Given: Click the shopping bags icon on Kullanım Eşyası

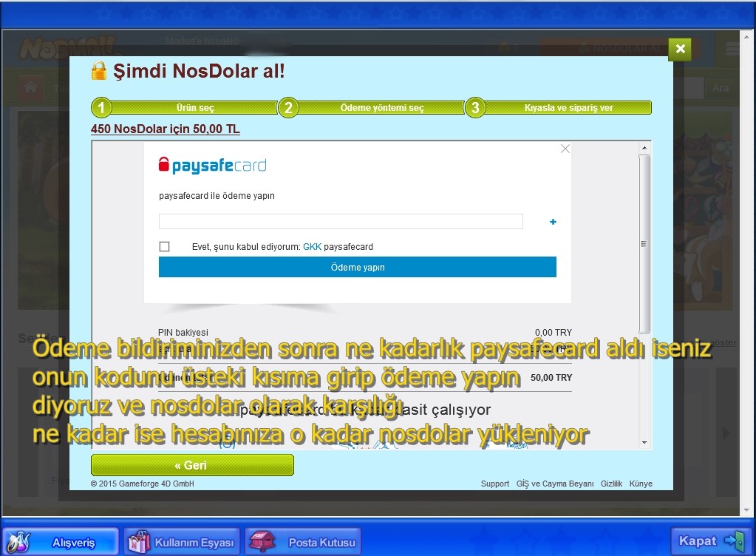Looking at the screenshot, I should 139,542.
